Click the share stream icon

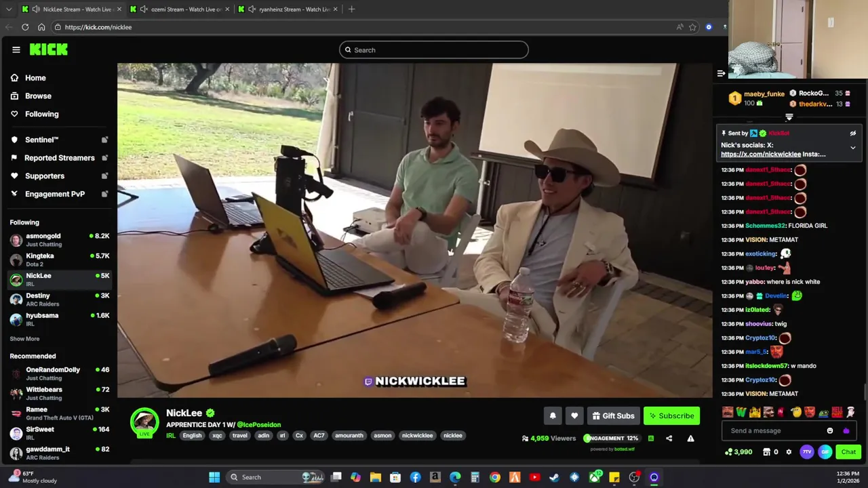(669, 439)
